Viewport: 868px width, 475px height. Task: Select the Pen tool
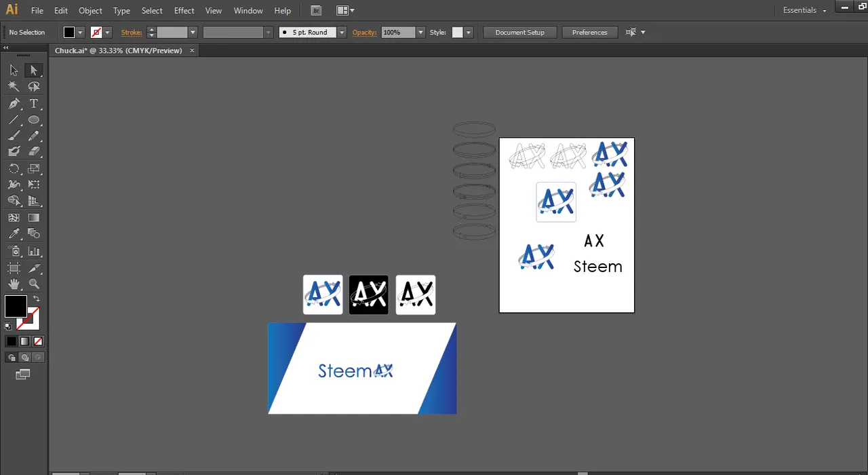point(14,103)
